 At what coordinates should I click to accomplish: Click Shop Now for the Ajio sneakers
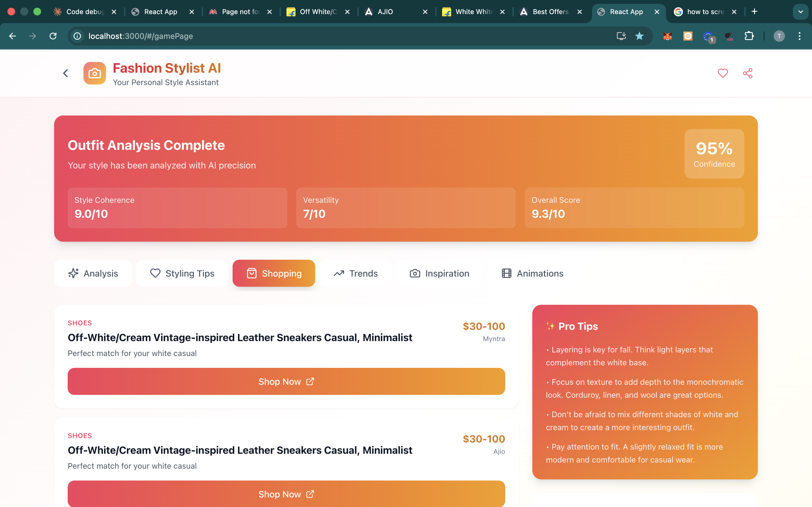(286, 494)
